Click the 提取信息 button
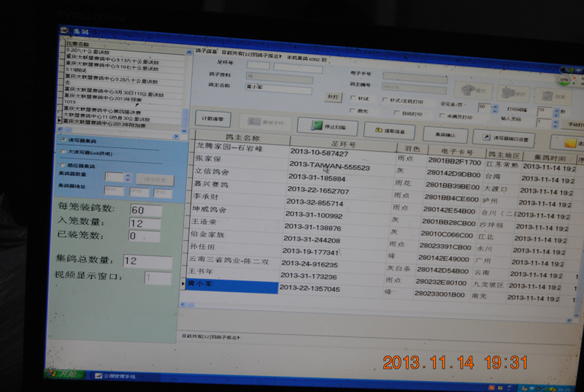Image resolution: width=584 pixels, height=392 pixels. (x=389, y=131)
